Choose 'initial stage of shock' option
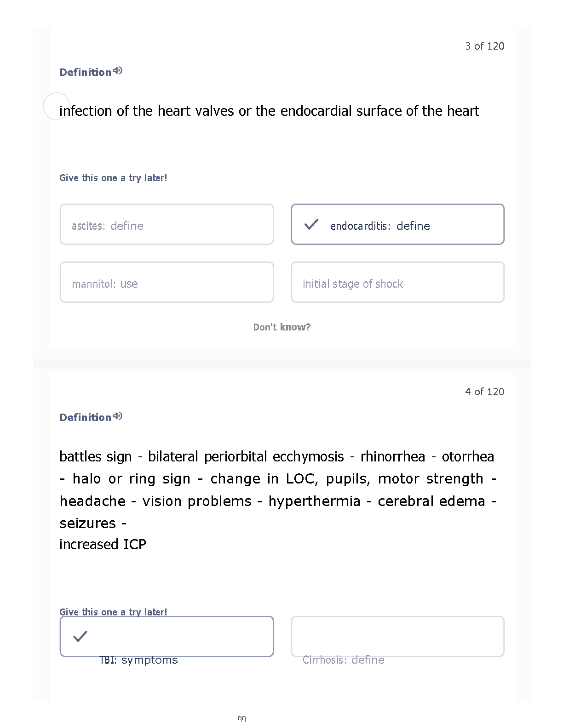Viewport: 563px width, 728px height. click(397, 282)
